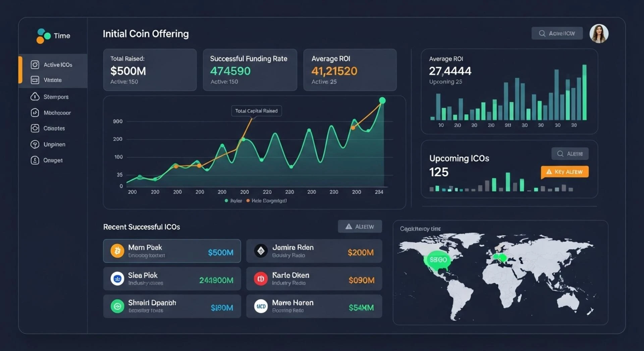
Task: Select the Shraird Dpanbh ICO row
Action: coord(172,306)
